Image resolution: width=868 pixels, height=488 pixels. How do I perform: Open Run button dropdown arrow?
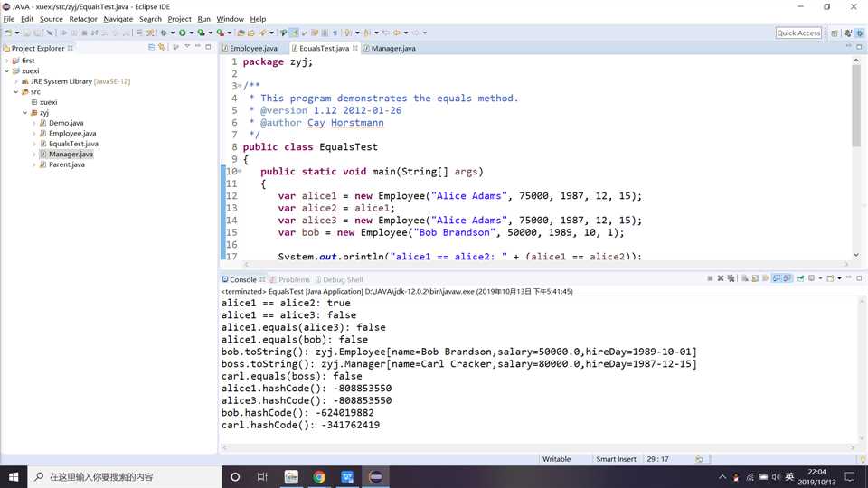(x=191, y=33)
